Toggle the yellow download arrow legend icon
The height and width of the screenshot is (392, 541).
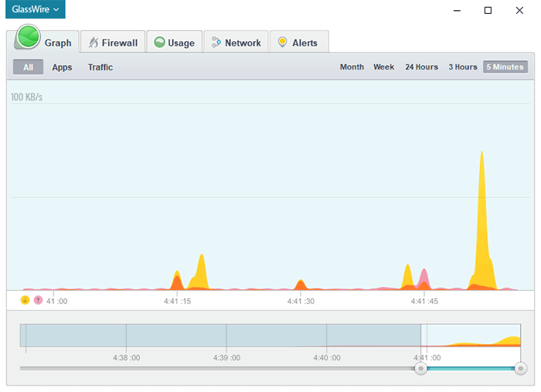point(25,300)
